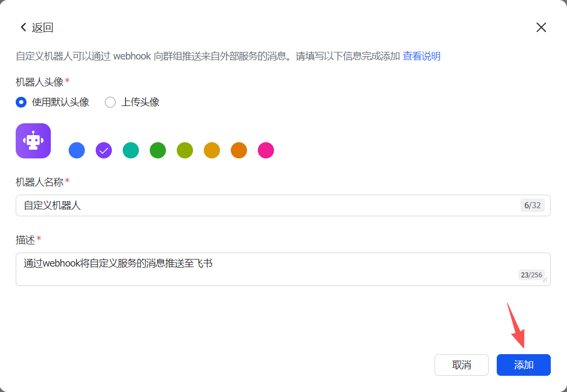
Task: Choose the blue avatar color
Action: point(77,150)
